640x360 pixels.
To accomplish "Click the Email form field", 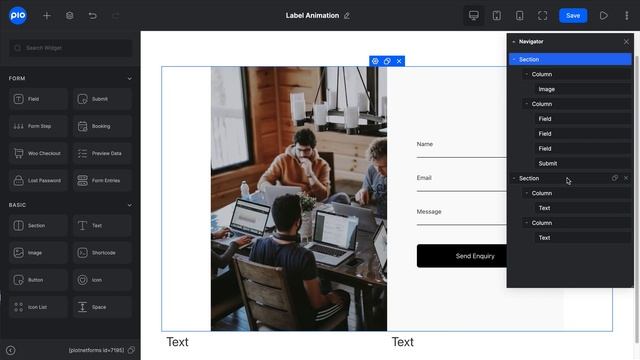I will [461, 181].
